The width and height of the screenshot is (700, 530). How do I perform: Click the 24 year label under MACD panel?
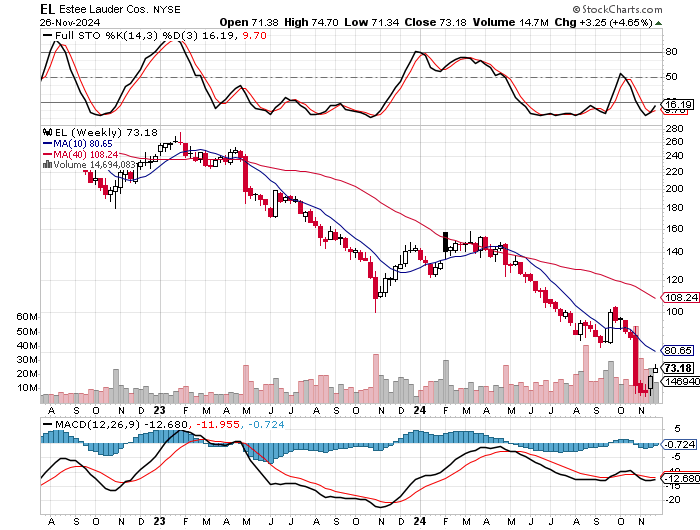pos(420,521)
